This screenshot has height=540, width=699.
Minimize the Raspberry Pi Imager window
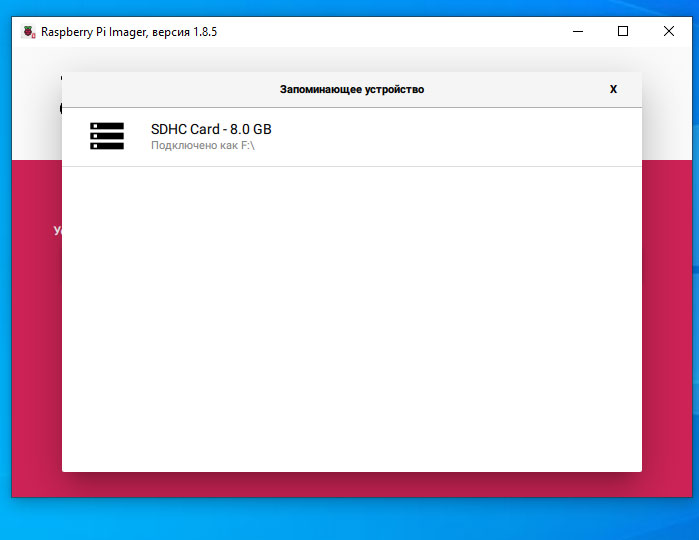click(x=578, y=31)
